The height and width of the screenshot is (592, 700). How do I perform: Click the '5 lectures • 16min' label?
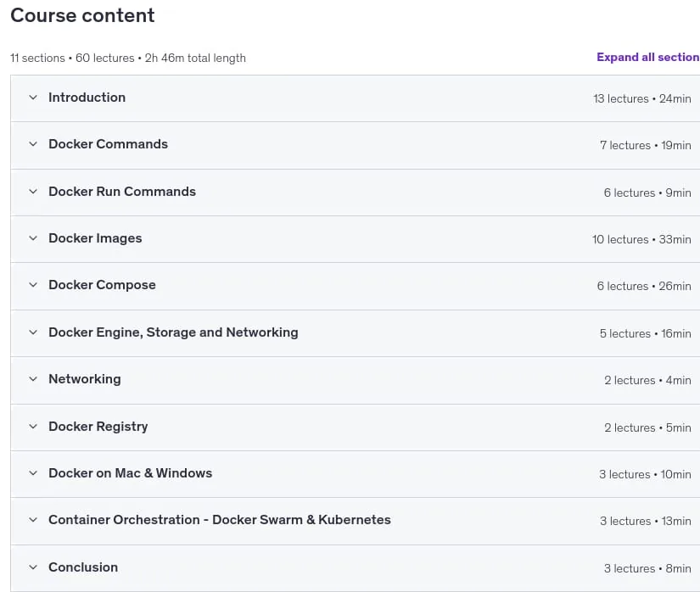645,333
